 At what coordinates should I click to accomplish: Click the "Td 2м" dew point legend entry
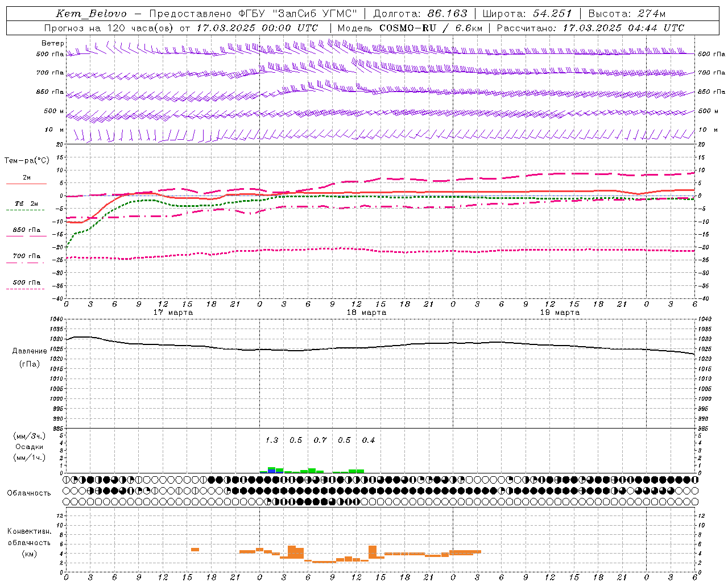[26, 203]
